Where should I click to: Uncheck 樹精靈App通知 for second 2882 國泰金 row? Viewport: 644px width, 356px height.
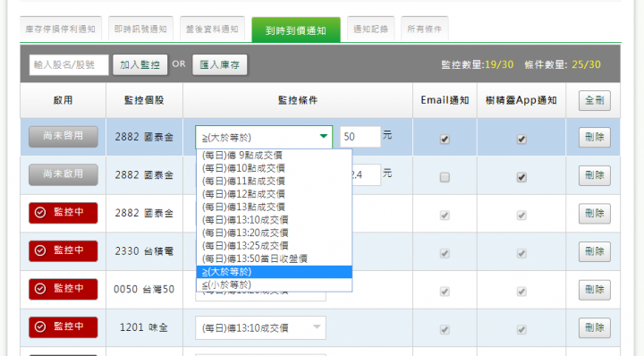click(x=521, y=177)
